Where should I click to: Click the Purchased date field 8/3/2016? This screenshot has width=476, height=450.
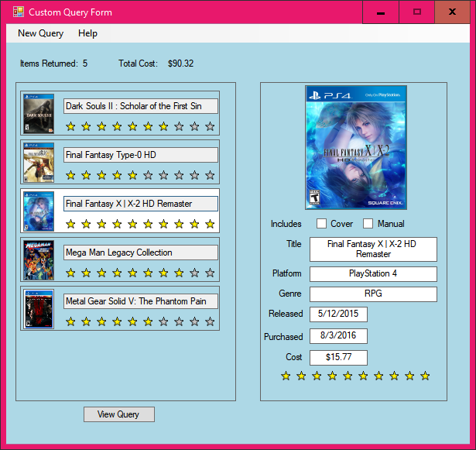pos(338,336)
